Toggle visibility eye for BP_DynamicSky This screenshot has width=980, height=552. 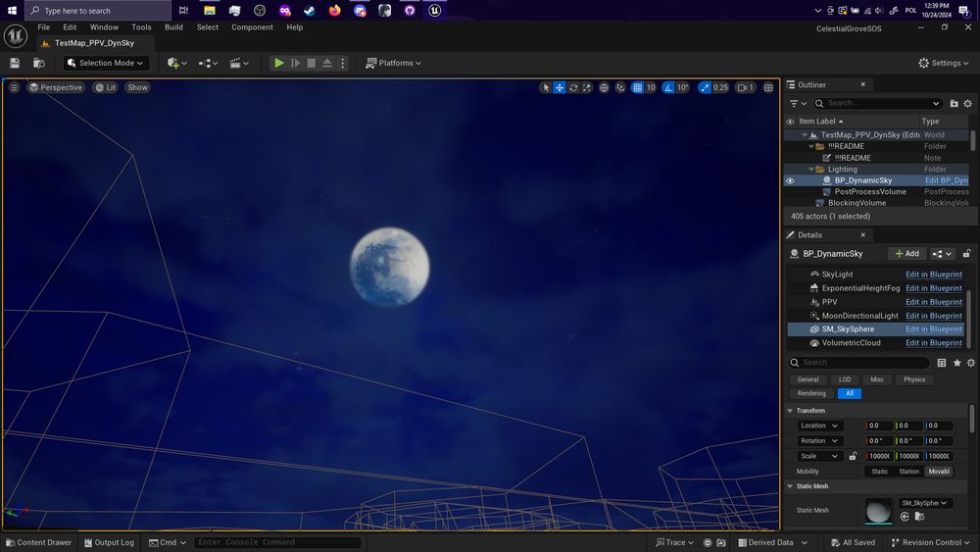(x=790, y=180)
